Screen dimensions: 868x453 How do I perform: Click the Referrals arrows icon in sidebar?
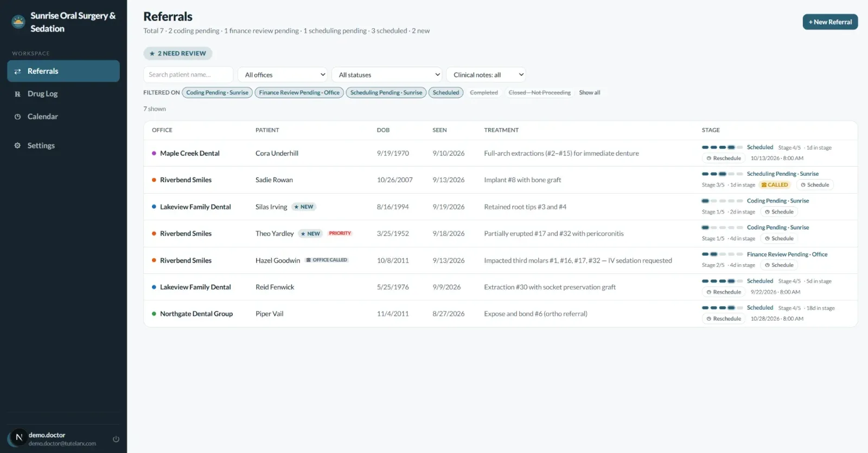17,71
